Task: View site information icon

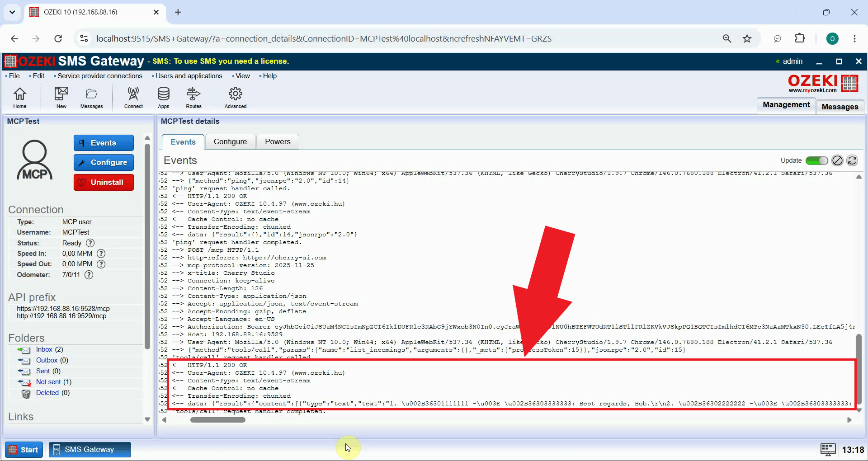Action: click(x=84, y=38)
